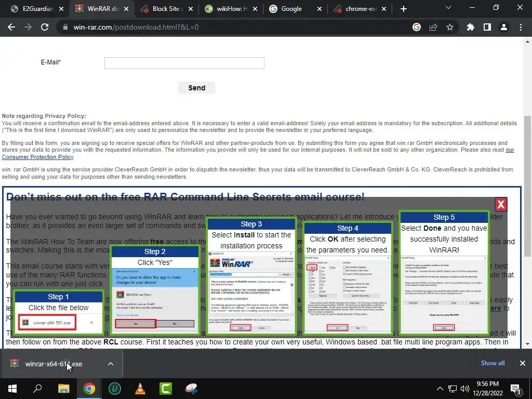Open the Chrome three-dot menu
The height and width of the screenshot is (399, 532).
click(521, 27)
